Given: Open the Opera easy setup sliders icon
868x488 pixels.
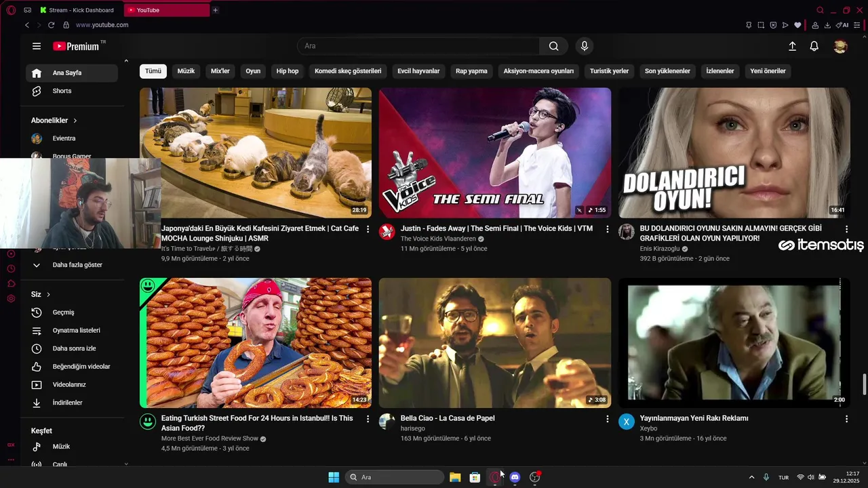Looking at the screenshot, I should (857, 25).
